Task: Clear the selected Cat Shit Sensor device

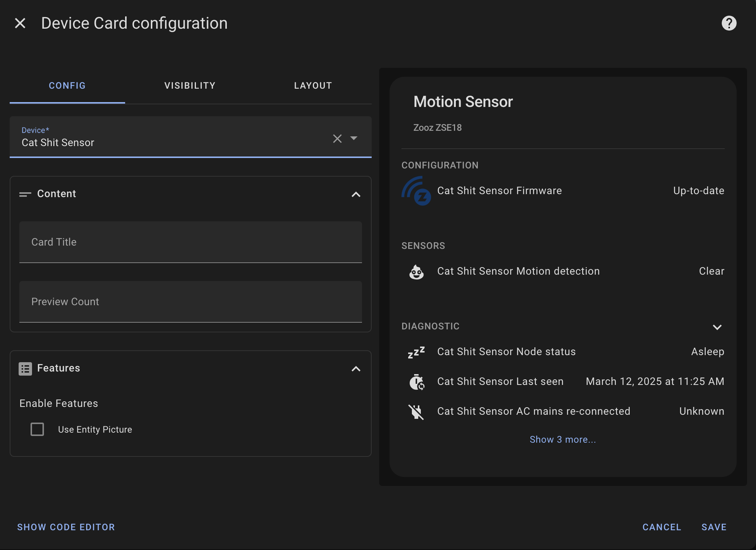Action: click(337, 139)
